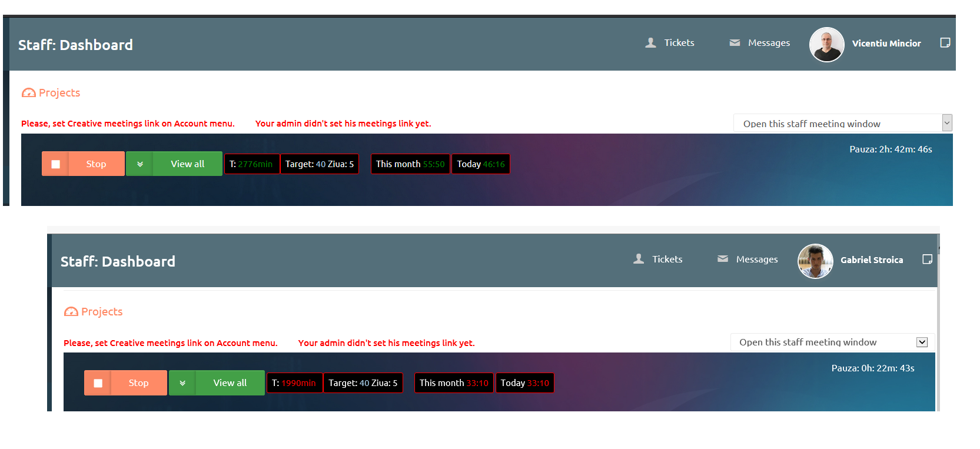Click the This month 55:50 box
Screen dimensions: 980x449
[410, 164]
